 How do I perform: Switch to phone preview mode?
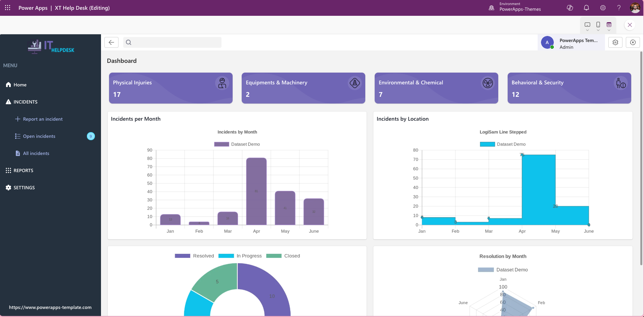(x=598, y=24)
